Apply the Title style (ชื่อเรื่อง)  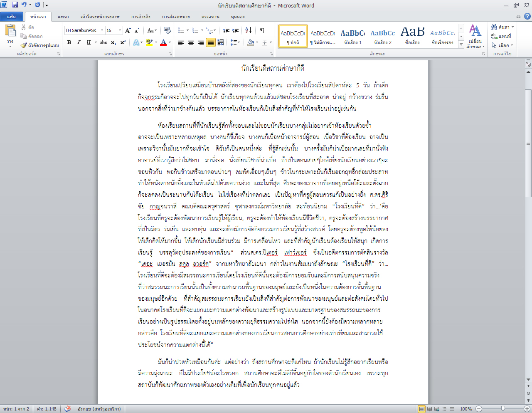pos(413,36)
